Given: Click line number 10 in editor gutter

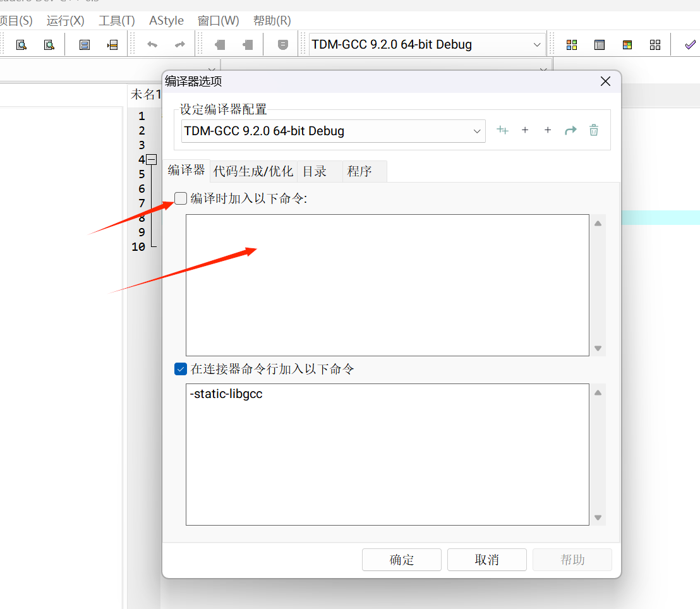Looking at the screenshot, I should (x=138, y=246).
